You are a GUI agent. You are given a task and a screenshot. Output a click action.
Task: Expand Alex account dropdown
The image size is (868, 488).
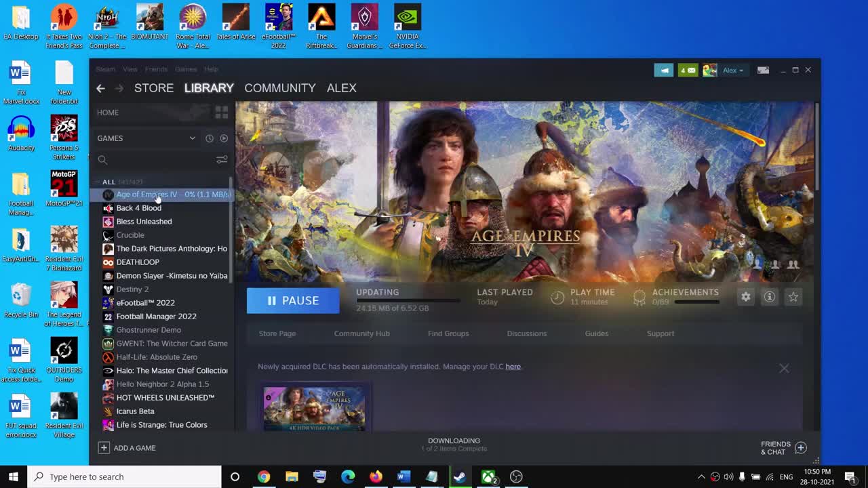[733, 70]
